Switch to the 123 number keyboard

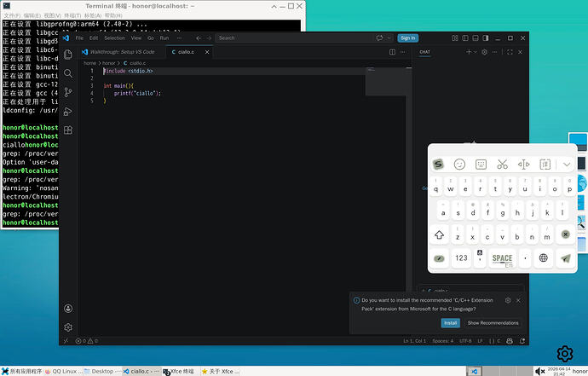pos(461,257)
